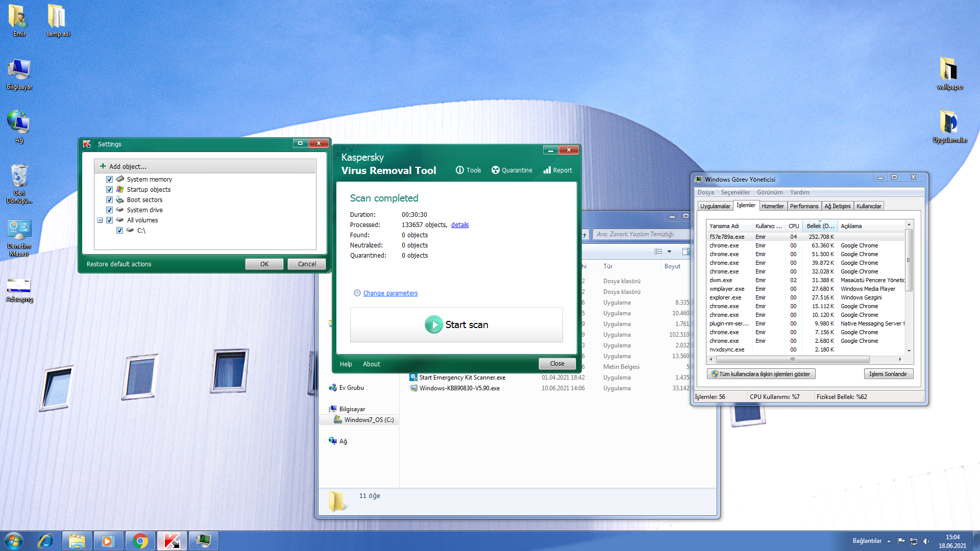Open Google Chrome from the taskbar
The image size is (980, 551).
click(140, 541)
